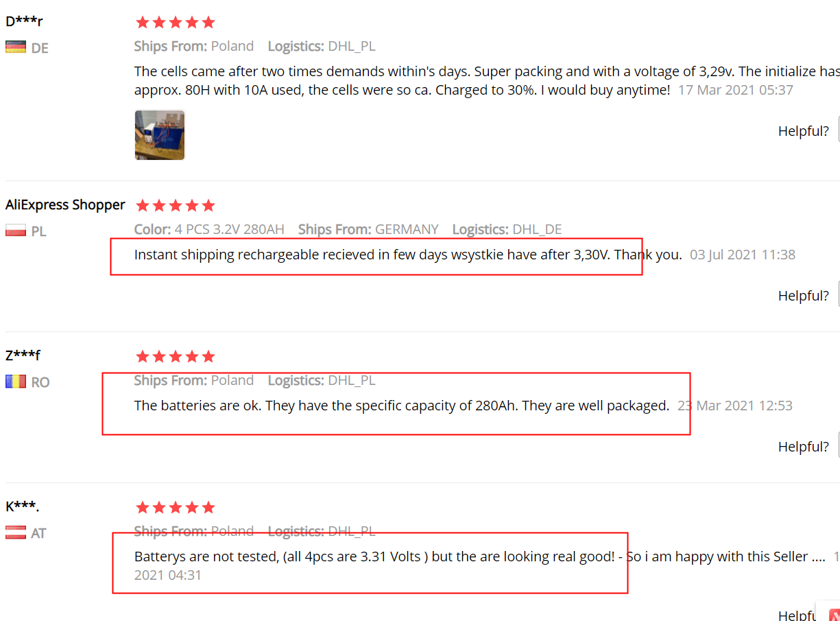Screen dimensions: 840x621
Task: Click reviewer name Z***f
Action: coord(23,355)
